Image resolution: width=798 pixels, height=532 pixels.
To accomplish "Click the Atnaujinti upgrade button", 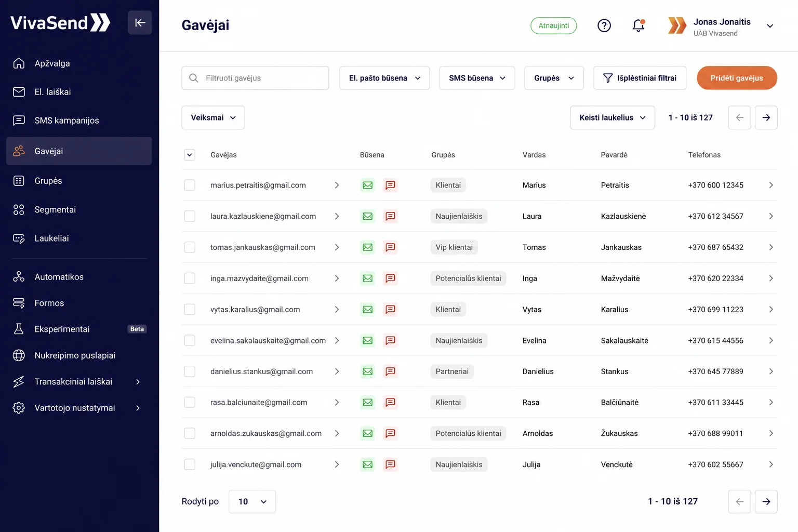I will point(554,25).
